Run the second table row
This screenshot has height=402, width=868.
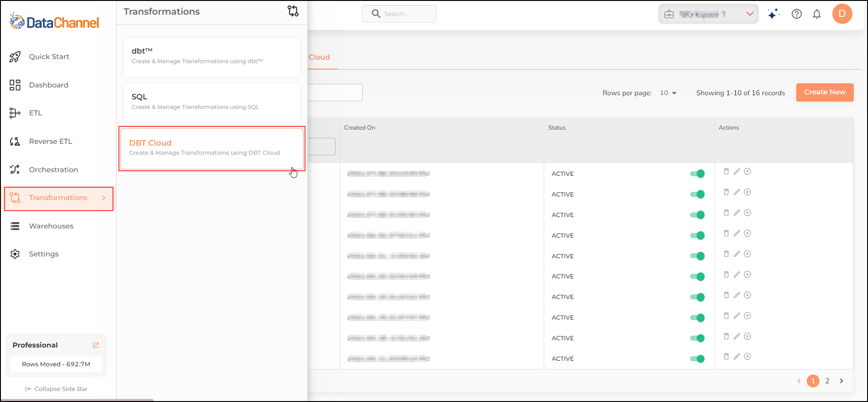click(747, 192)
